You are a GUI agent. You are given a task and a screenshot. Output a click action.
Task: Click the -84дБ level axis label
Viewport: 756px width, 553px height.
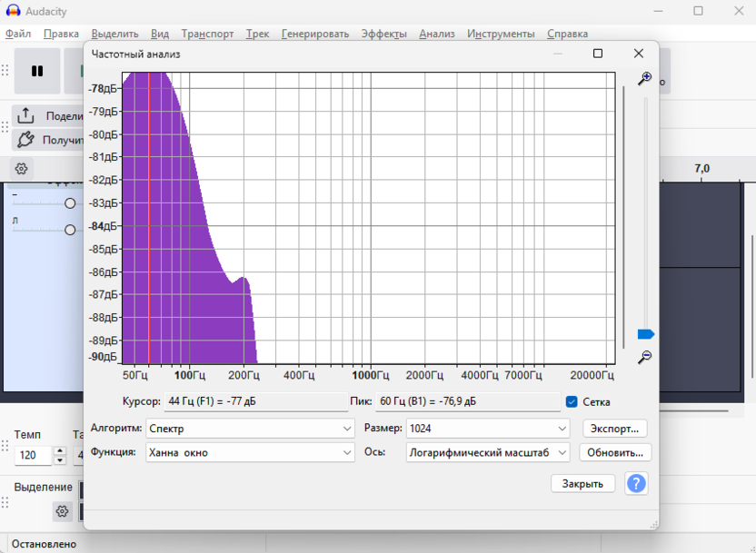103,226
